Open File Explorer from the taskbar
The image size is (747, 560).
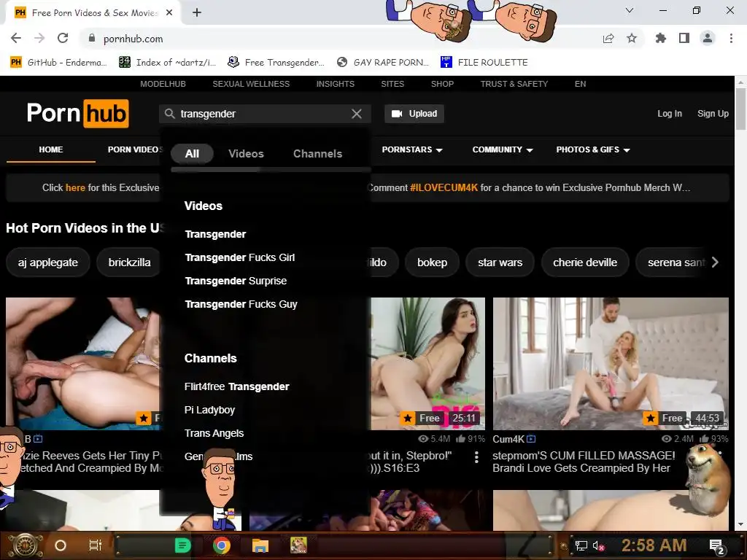[x=260, y=545]
